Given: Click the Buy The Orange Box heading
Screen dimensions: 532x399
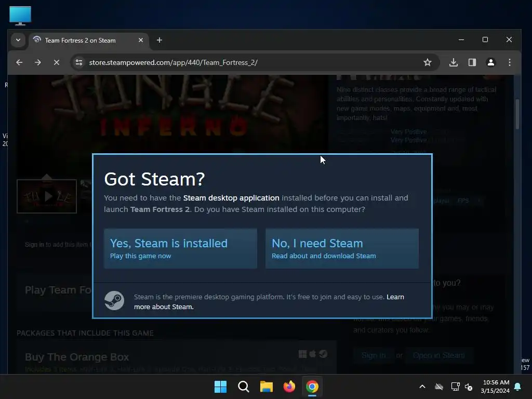Looking at the screenshot, I should (x=77, y=357).
